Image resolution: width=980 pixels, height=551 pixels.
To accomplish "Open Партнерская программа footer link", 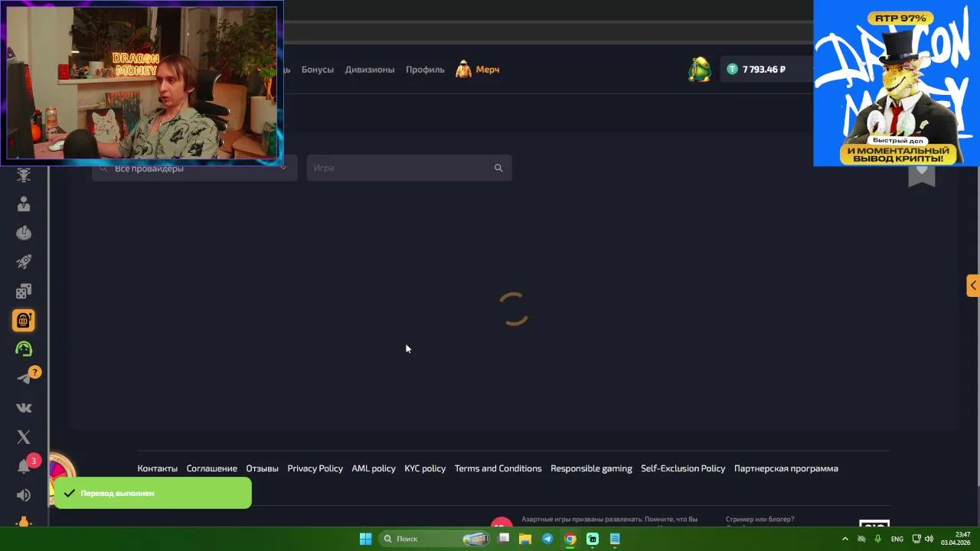I will coord(786,468).
